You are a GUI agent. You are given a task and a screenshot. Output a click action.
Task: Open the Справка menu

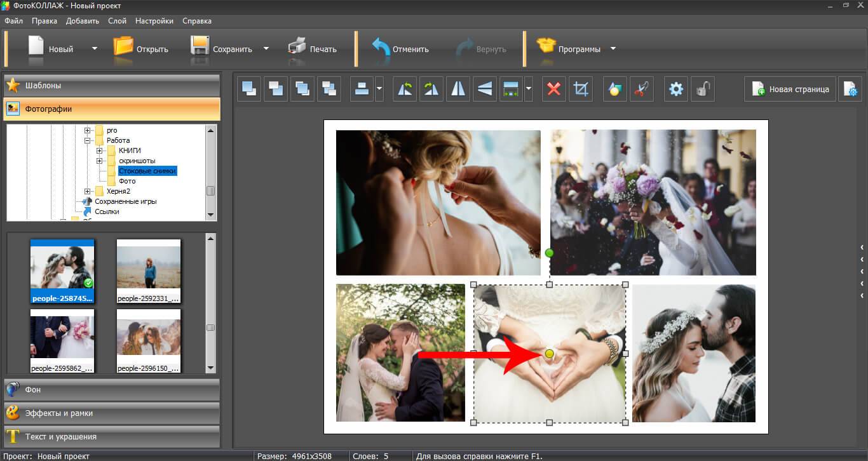197,21
